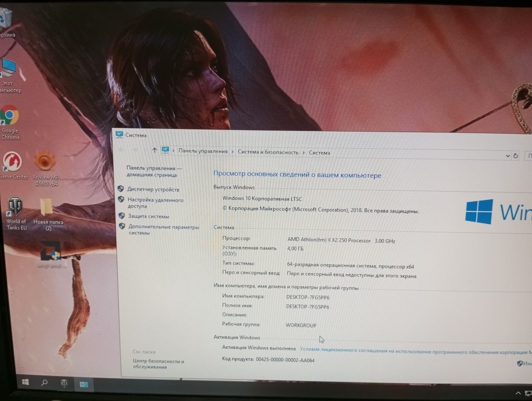The height and width of the screenshot is (401, 532).
Task: Click product code 00425-00000-00002-AA064
Action: (x=285, y=360)
